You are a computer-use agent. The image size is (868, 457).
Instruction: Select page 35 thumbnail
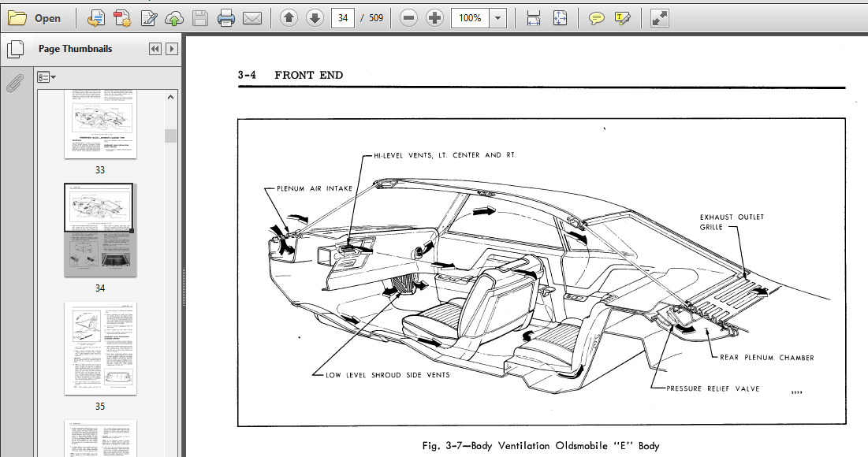[100, 348]
